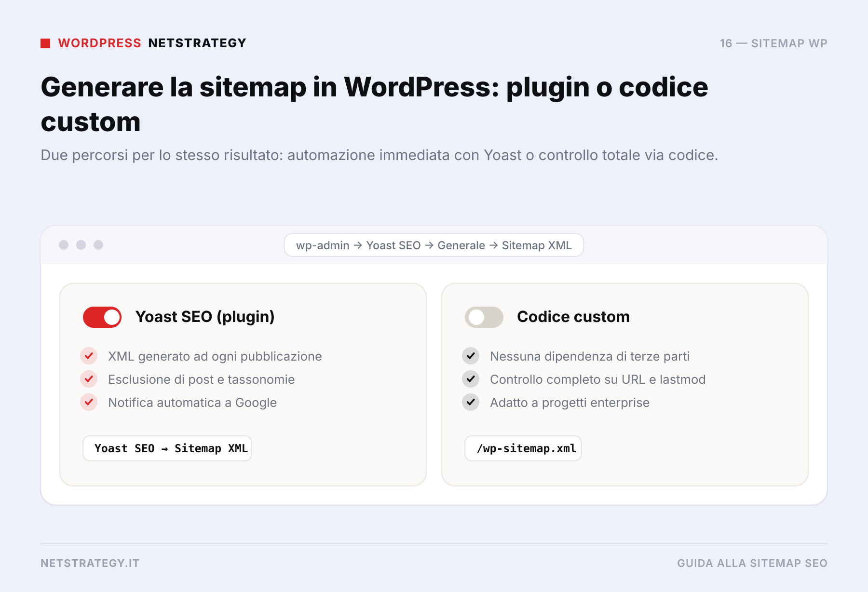Click the NETSTRATEGY.IT footer text
The width and height of the screenshot is (868, 592).
click(x=90, y=563)
